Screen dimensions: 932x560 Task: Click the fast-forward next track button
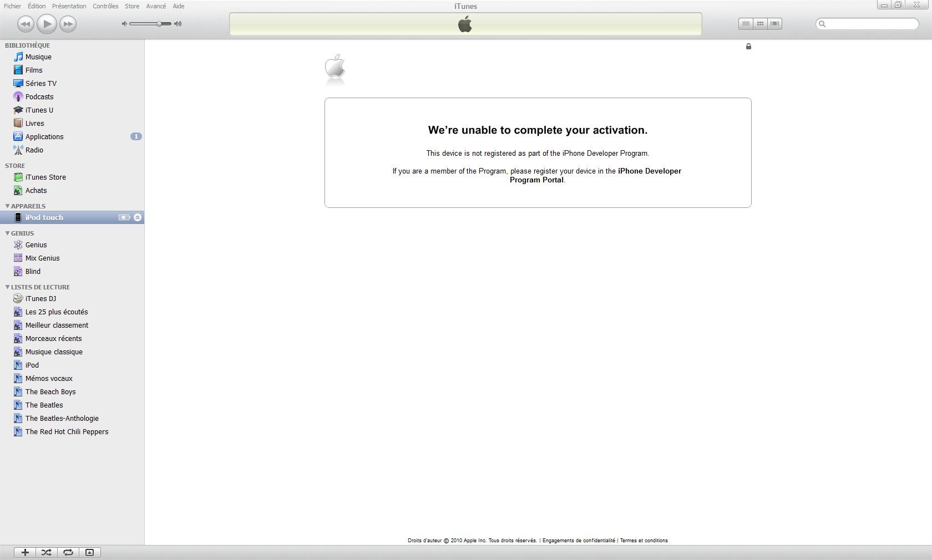(x=68, y=24)
